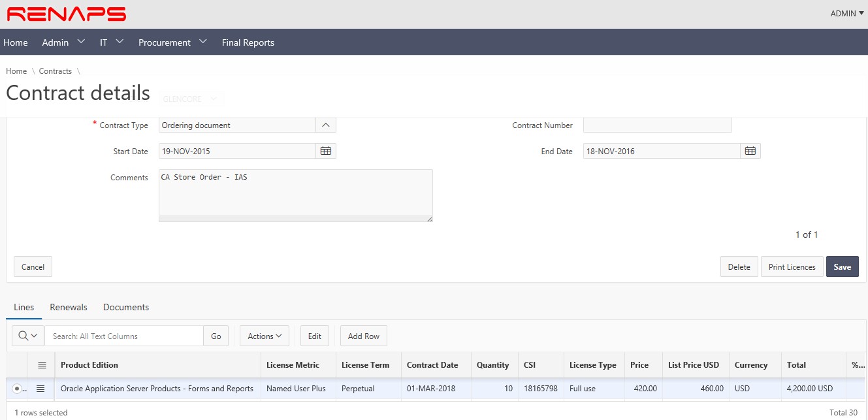
Task: Open the Contract Type list chevron
Action: (x=326, y=125)
